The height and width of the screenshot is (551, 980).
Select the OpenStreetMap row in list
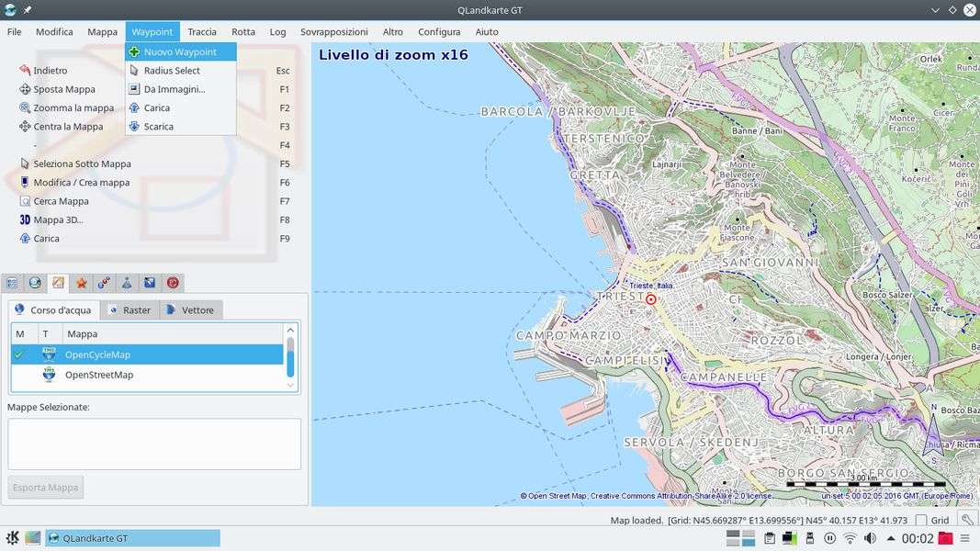click(x=99, y=375)
